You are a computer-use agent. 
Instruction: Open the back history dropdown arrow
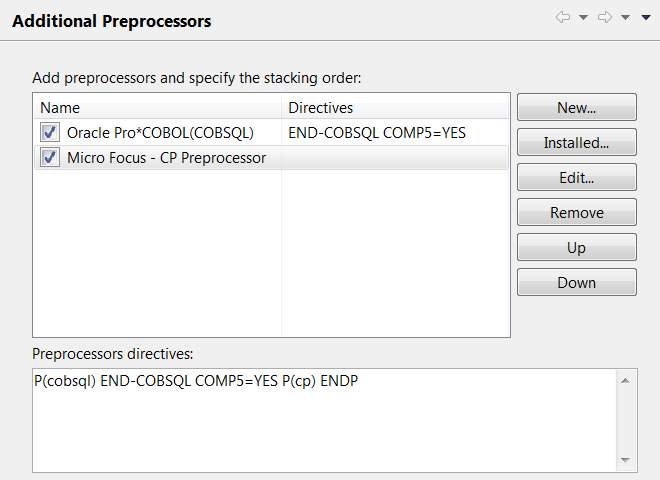[x=583, y=18]
